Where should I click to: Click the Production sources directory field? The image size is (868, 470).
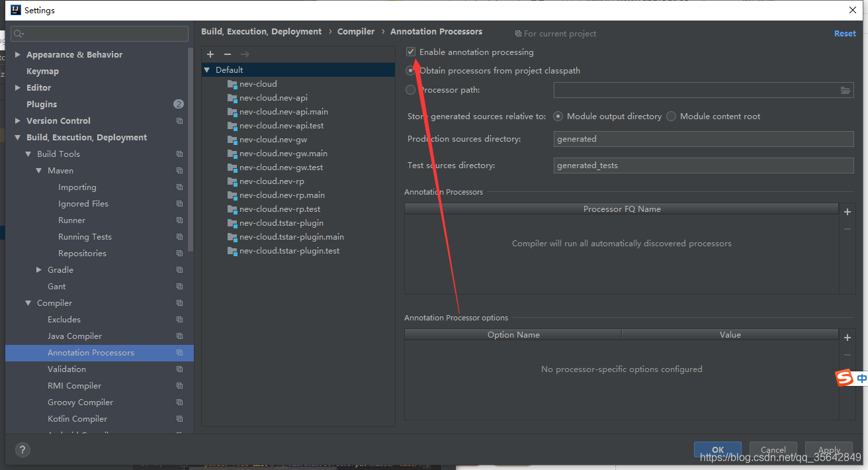click(x=704, y=139)
